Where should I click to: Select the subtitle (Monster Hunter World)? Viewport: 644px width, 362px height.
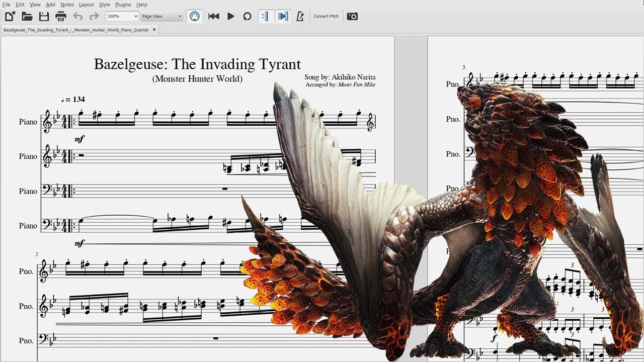click(197, 79)
